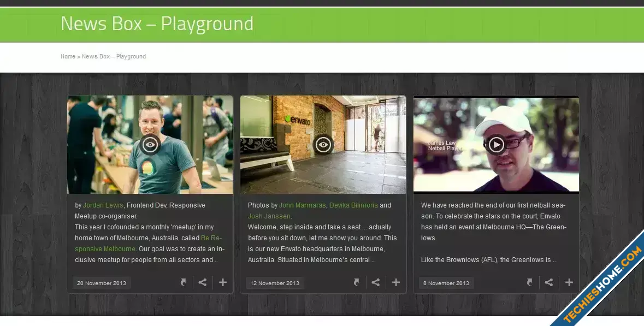Viewport: 644px width, 326px height.
Task: Open the netball player video thumbnail
Action: click(496, 145)
